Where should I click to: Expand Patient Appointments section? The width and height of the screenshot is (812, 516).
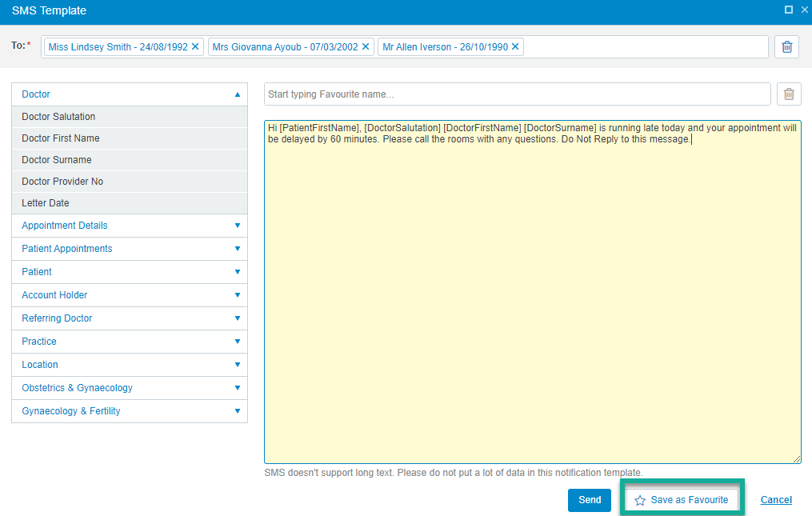click(130, 249)
